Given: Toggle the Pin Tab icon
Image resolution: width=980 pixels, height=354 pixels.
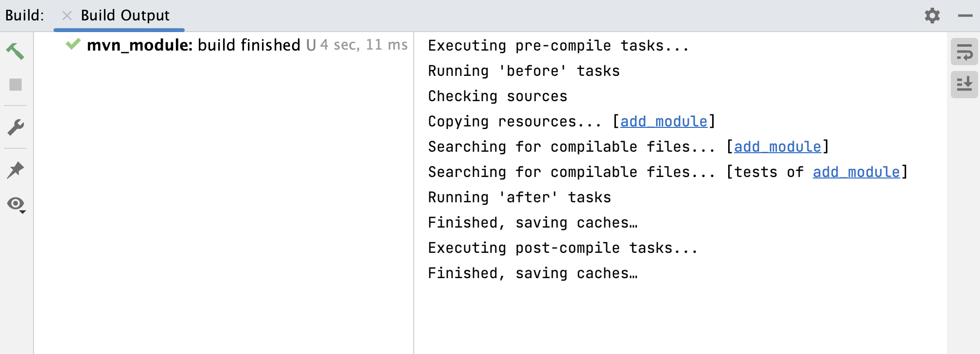Looking at the screenshot, I should [16, 170].
